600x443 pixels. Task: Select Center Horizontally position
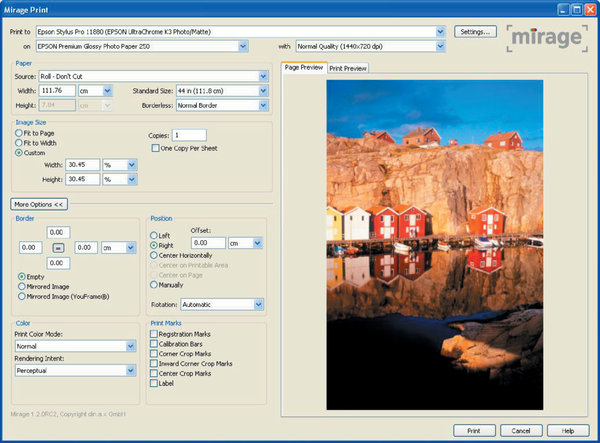[x=154, y=254]
